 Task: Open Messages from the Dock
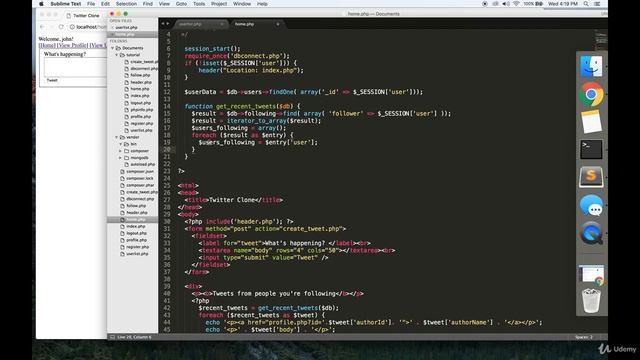click(591, 205)
